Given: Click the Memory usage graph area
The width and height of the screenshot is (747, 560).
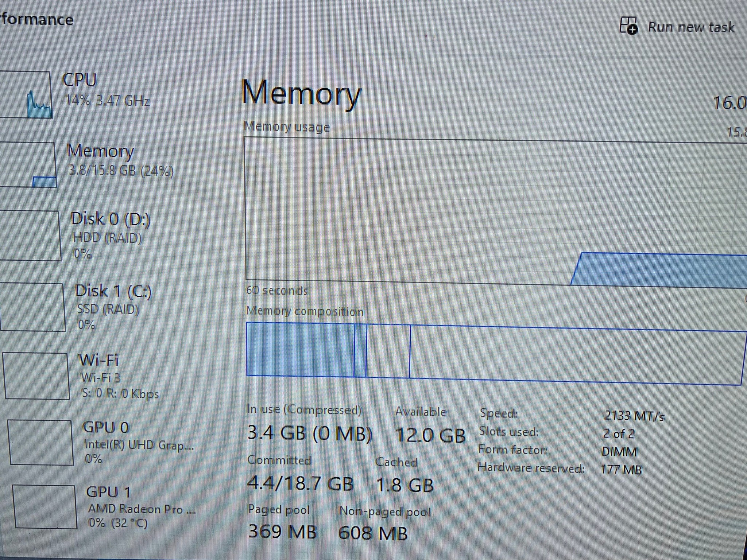Looking at the screenshot, I should point(496,211).
